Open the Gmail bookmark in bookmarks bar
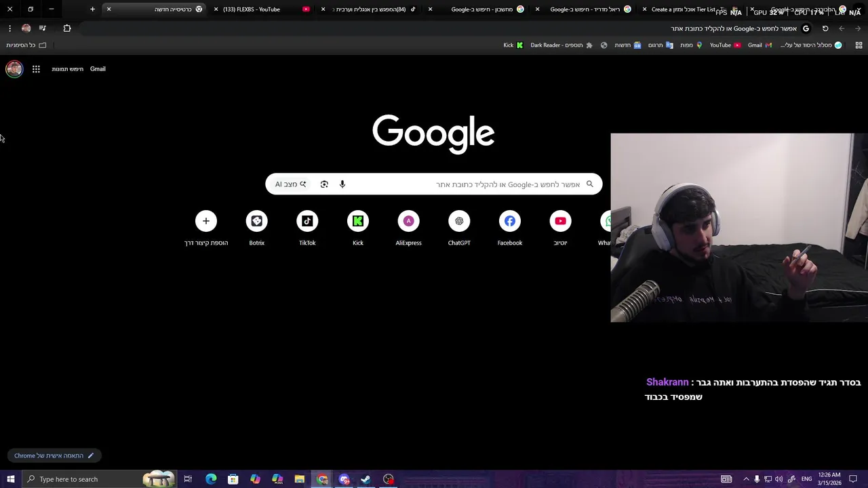Screen dimensions: 868x488 point(759,45)
